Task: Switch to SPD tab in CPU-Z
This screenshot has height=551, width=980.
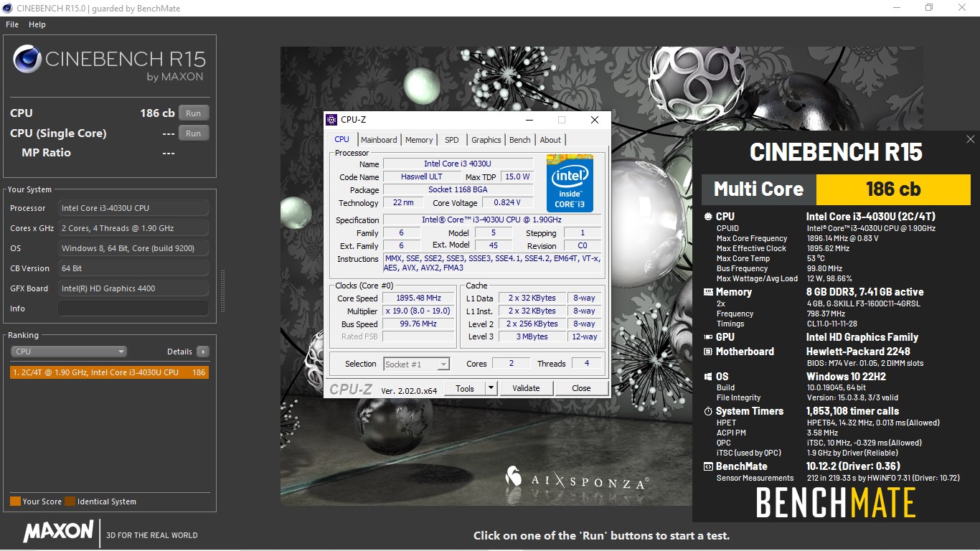Action: pyautogui.click(x=451, y=140)
